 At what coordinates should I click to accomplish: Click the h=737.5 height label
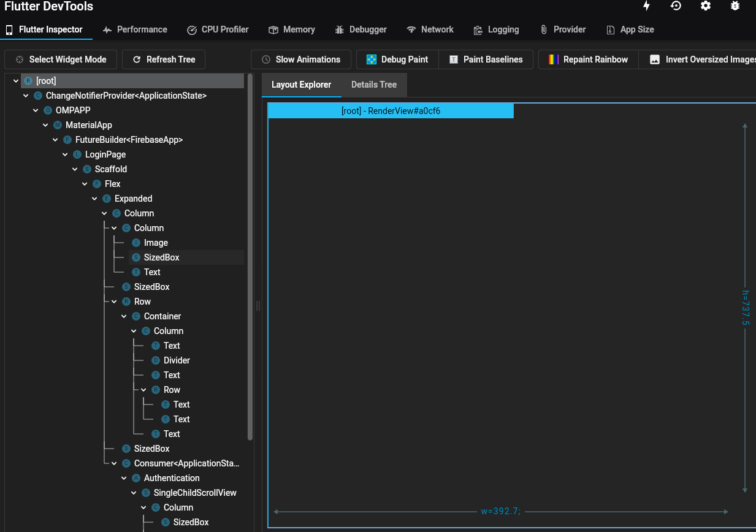[x=745, y=308]
